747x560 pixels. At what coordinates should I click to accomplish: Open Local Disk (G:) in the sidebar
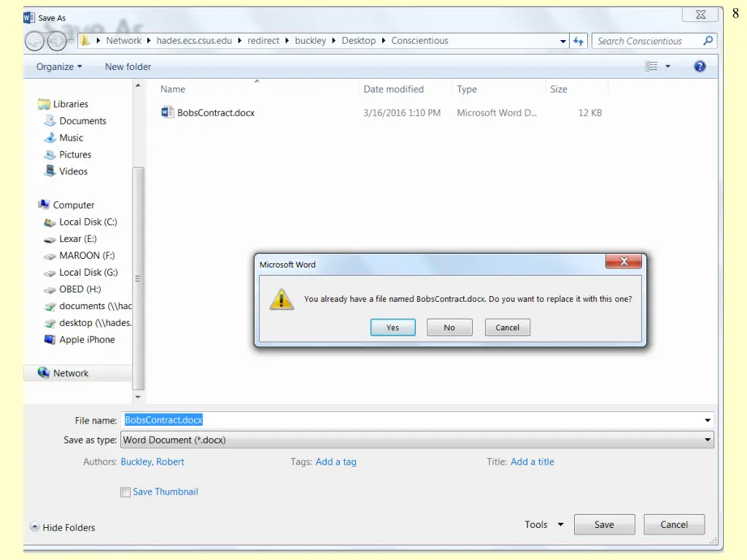[x=88, y=273]
